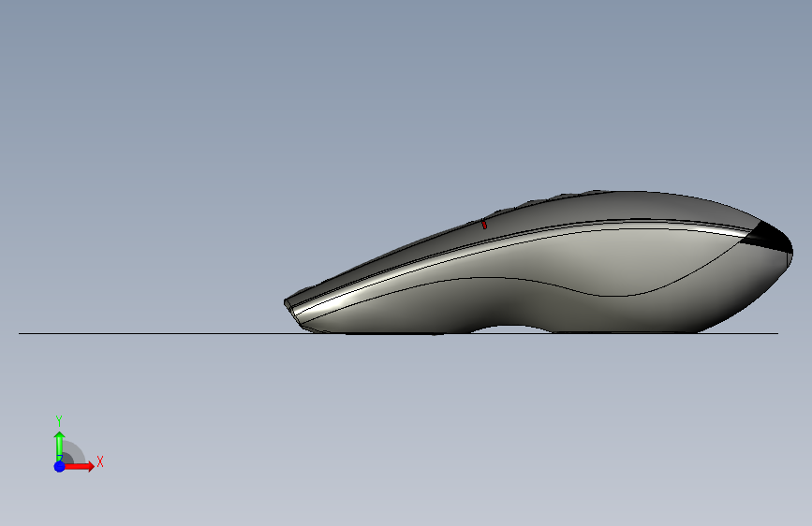Click the green "Y" axis label

(59, 421)
